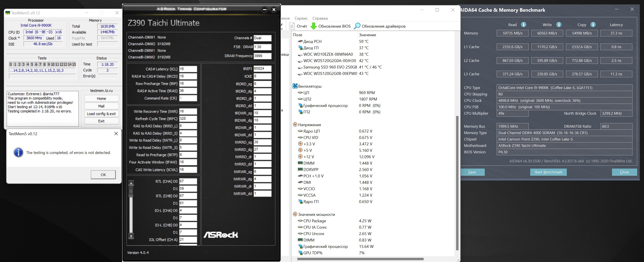Click the Read info icon in AIDA64
The height and width of the screenshot is (262, 644).
[524, 25]
